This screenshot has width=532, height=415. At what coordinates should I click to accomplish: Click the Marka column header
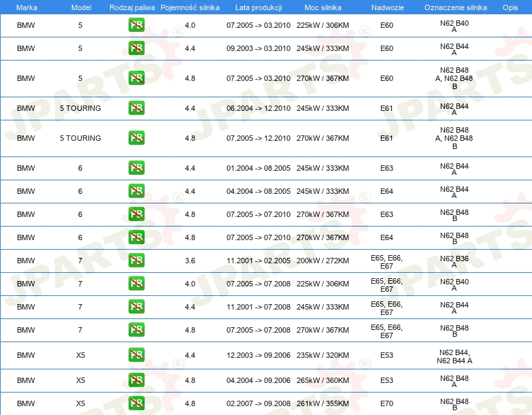click(27, 7)
